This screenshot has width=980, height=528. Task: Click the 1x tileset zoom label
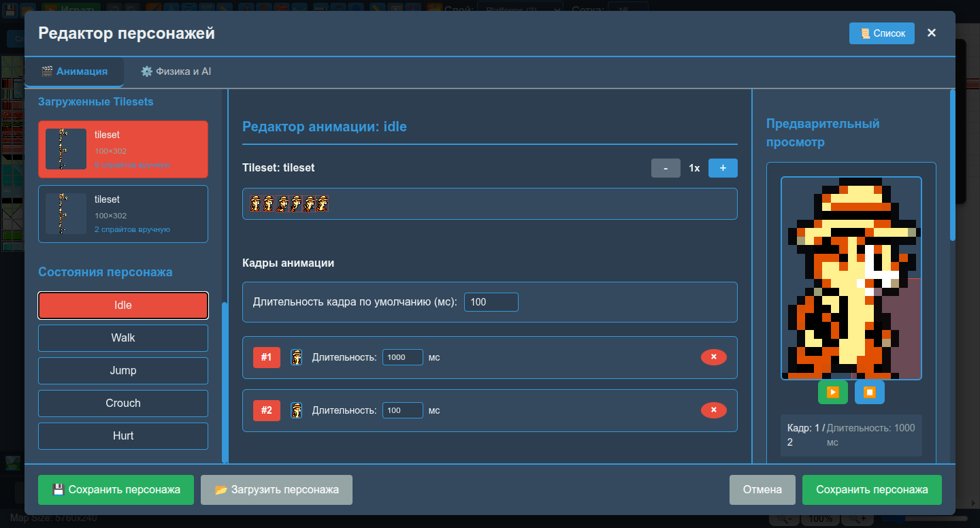click(694, 168)
